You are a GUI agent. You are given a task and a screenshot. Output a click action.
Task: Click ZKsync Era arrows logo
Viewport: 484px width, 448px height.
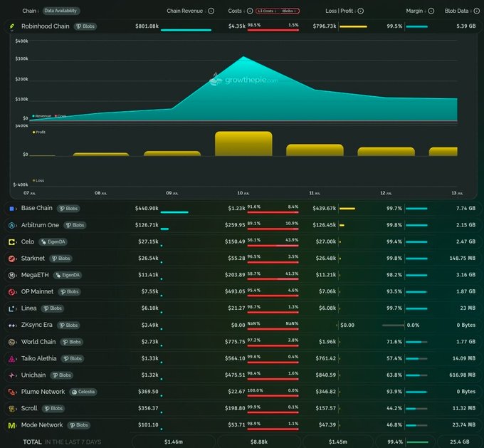(x=11, y=325)
